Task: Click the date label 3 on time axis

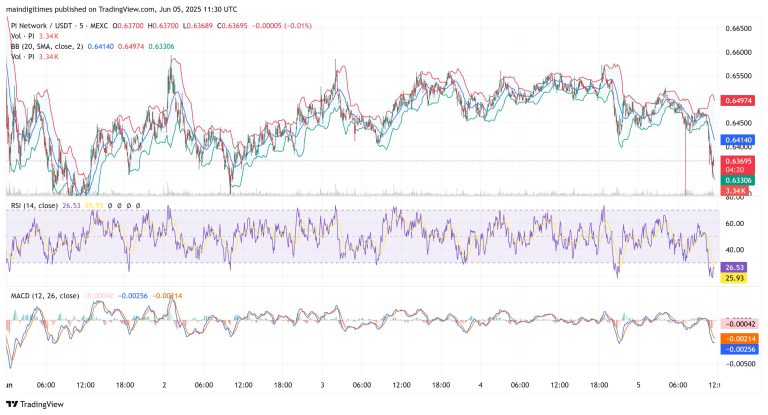Action: click(x=323, y=385)
